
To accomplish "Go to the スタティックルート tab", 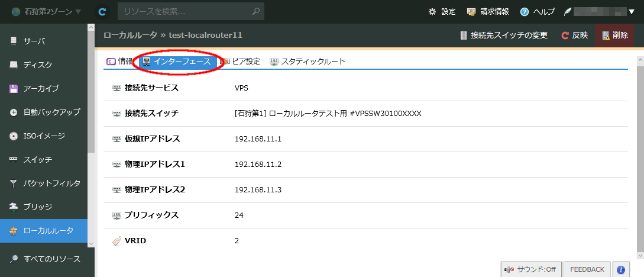I will 307,62.
